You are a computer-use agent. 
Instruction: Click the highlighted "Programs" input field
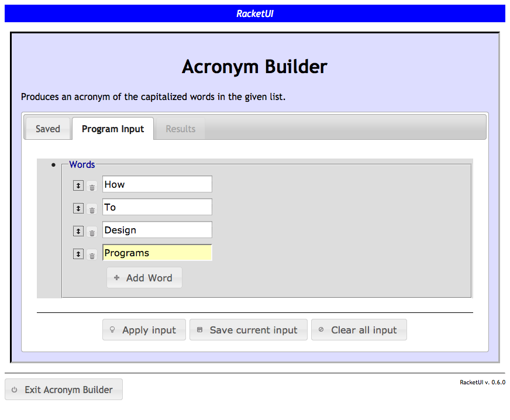coord(157,253)
